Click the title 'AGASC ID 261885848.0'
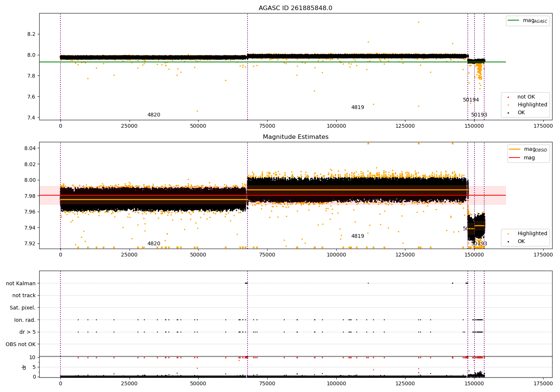Image resolution: width=560 pixels, height=392 pixels. pyautogui.click(x=295, y=8)
